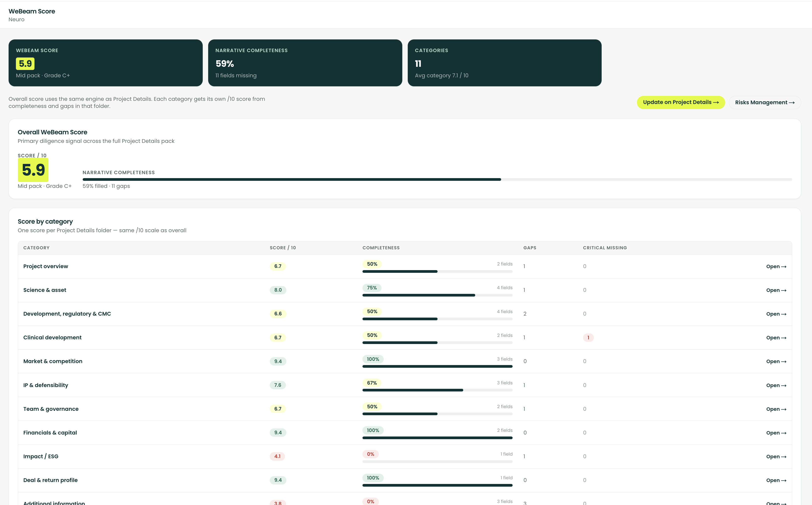
Task: Click the WeBeam Score page title
Action: click(32, 11)
